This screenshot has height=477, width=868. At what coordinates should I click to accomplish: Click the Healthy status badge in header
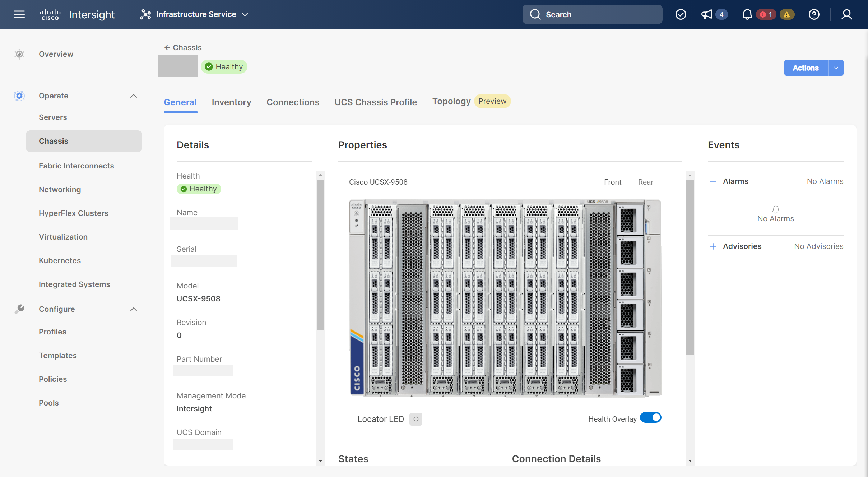(x=224, y=67)
